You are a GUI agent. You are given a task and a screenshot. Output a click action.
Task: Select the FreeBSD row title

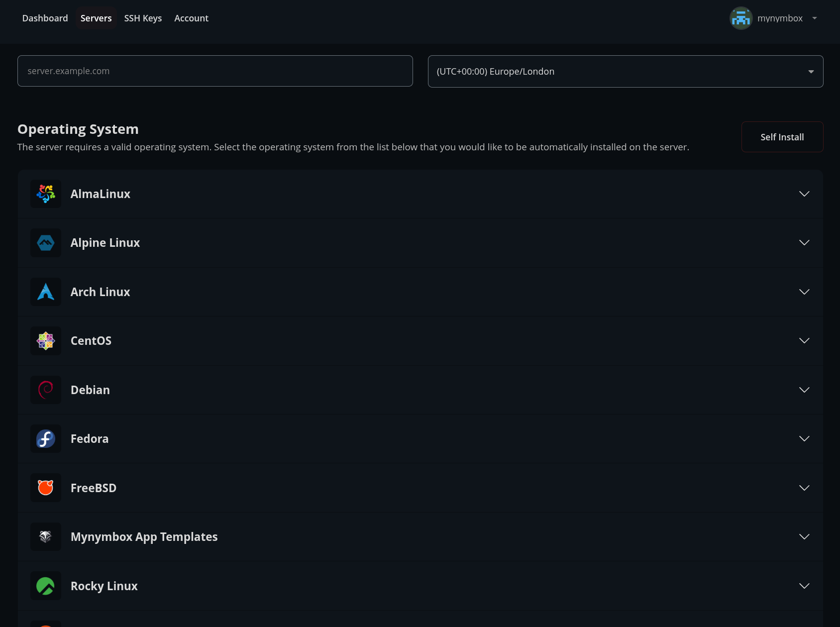point(94,488)
